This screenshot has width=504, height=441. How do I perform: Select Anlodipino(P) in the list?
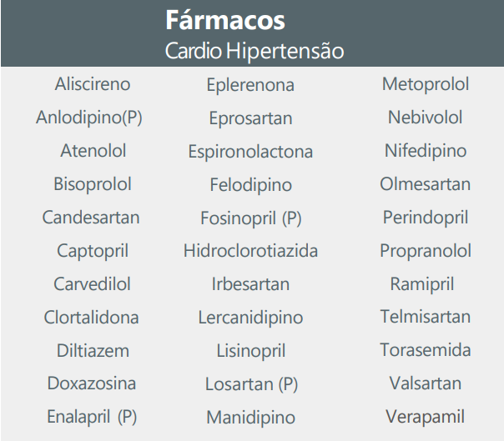coord(89,118)
